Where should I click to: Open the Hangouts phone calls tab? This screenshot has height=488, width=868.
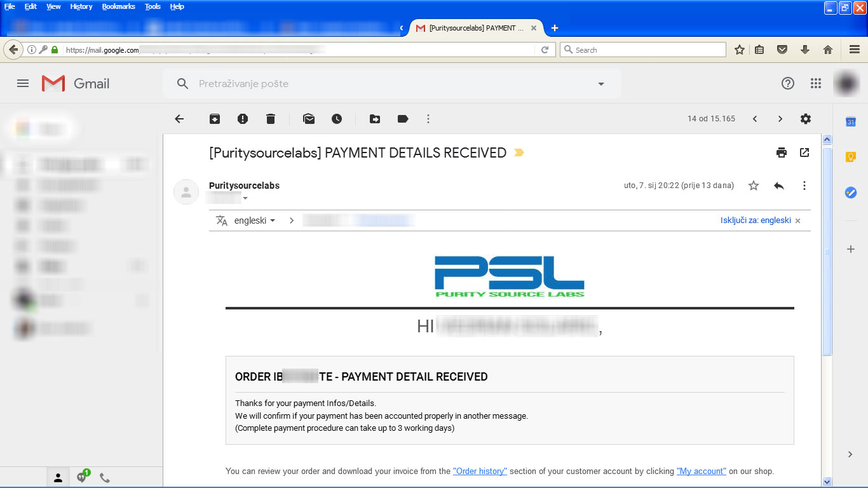tap(105, 478)
